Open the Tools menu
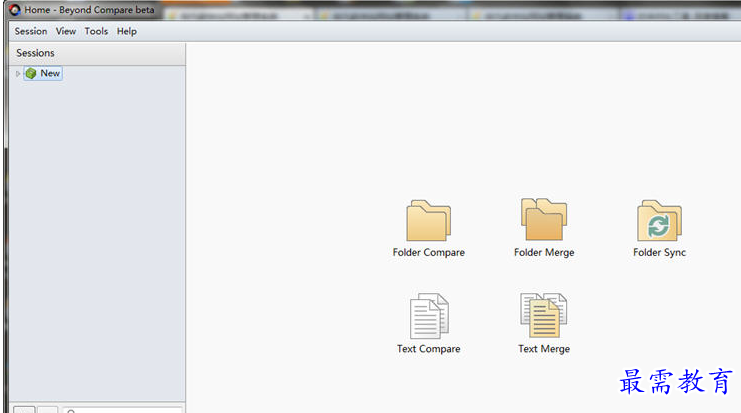This screenshot has width=741, height=413. (x=96, y=31)
